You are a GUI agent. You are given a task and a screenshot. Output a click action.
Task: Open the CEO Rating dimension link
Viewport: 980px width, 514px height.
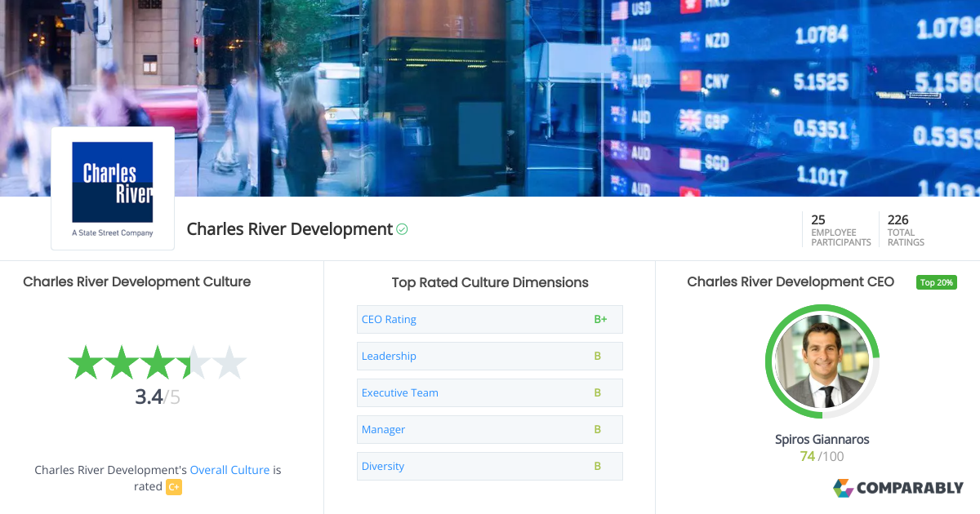coord(389,320)
